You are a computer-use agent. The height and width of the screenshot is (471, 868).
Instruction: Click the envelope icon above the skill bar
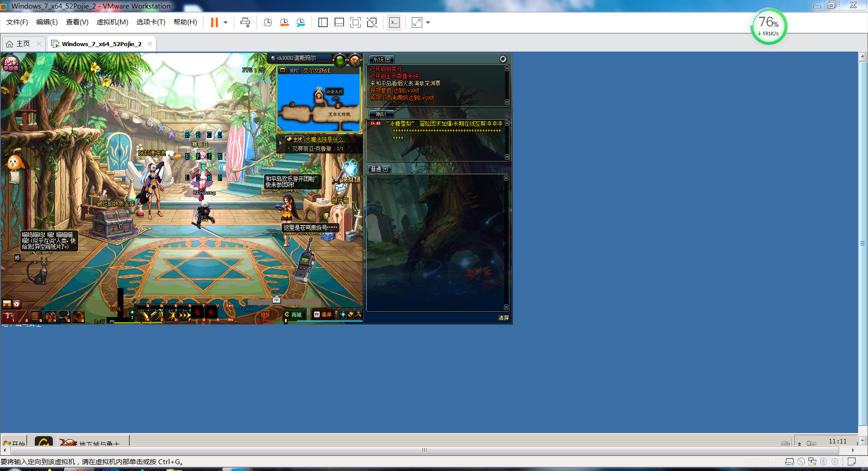point(277,300)
